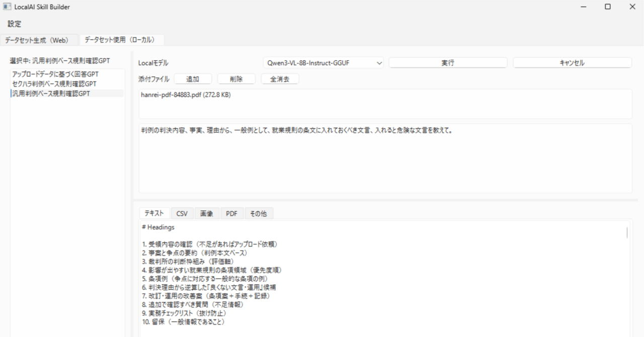644x337 pixels.
Task: Click the # Headings line in output
Action: [x=158, y=227]
